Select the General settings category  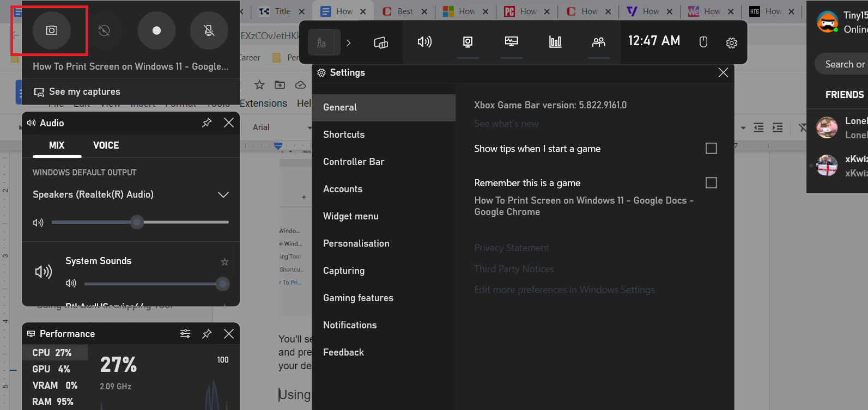click(x=384, y=107)
